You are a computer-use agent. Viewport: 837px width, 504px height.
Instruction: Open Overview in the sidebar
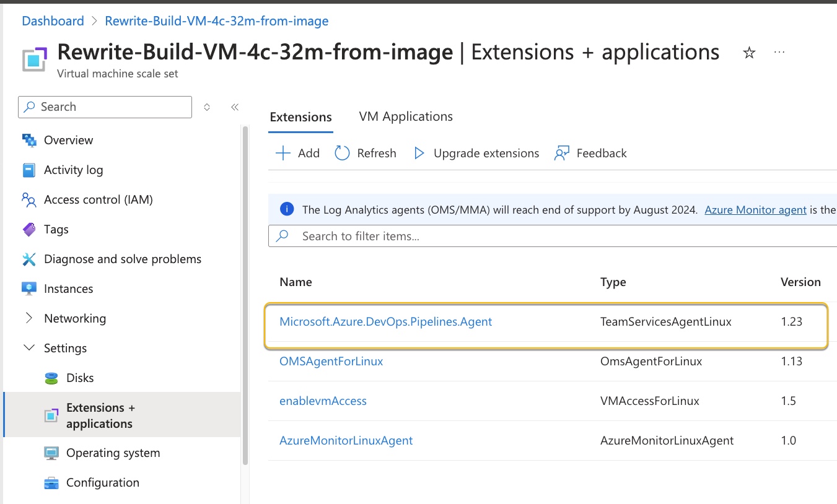68,140
